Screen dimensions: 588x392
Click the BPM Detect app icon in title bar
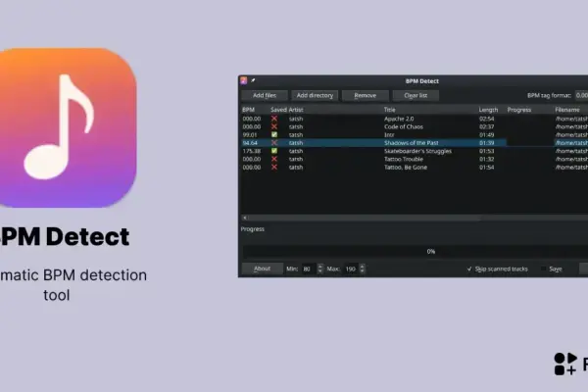tap(244, 80)
